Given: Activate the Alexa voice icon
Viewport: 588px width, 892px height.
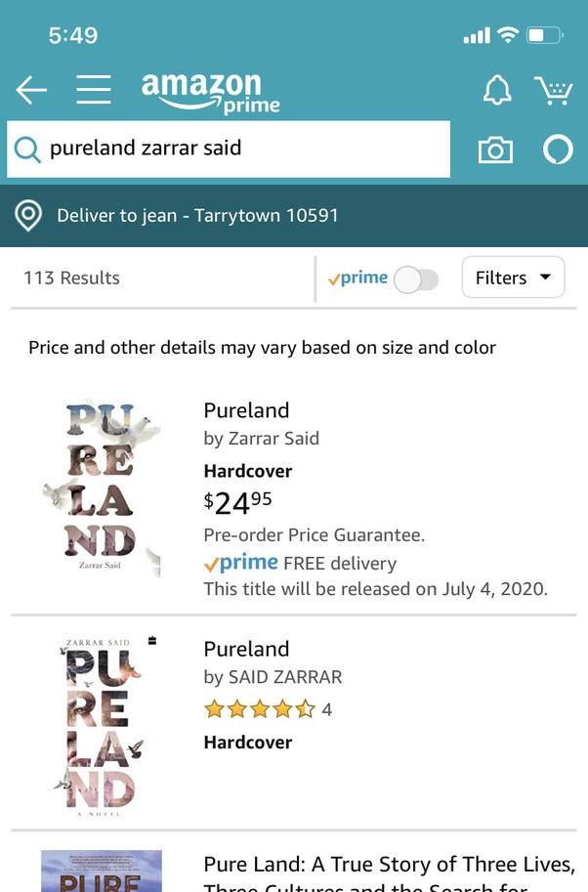Looking at the screenshot, I should pyautogui.click(x=558, y=149).
